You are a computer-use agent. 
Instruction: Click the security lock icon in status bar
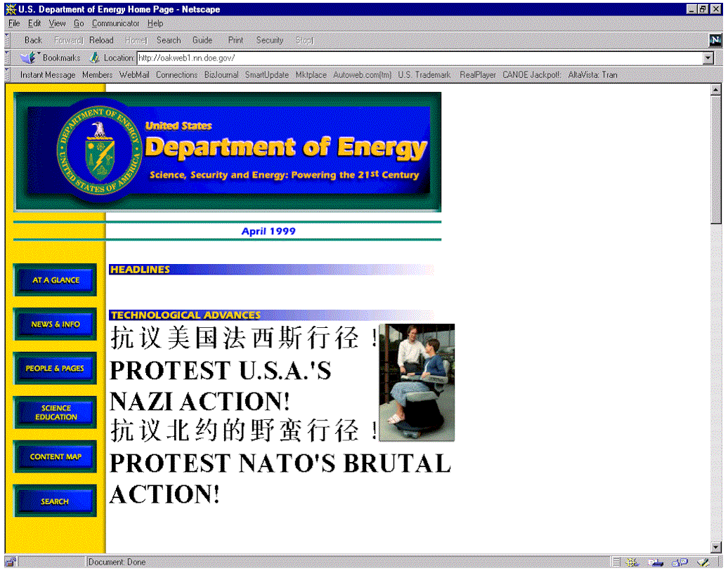(x=11, y=562)
